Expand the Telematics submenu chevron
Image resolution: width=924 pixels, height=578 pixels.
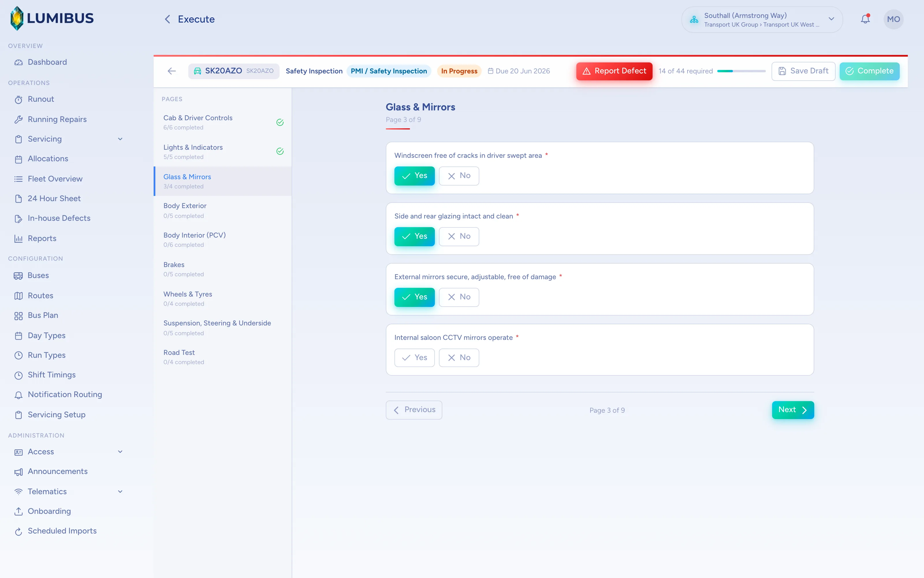click(120, 492)
